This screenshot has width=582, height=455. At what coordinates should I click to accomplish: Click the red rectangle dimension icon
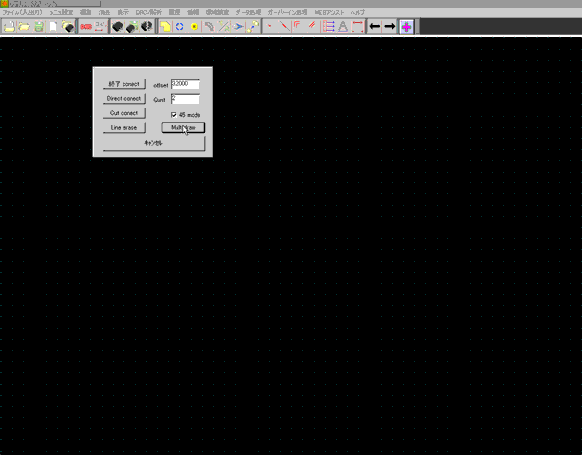(357, 27)
